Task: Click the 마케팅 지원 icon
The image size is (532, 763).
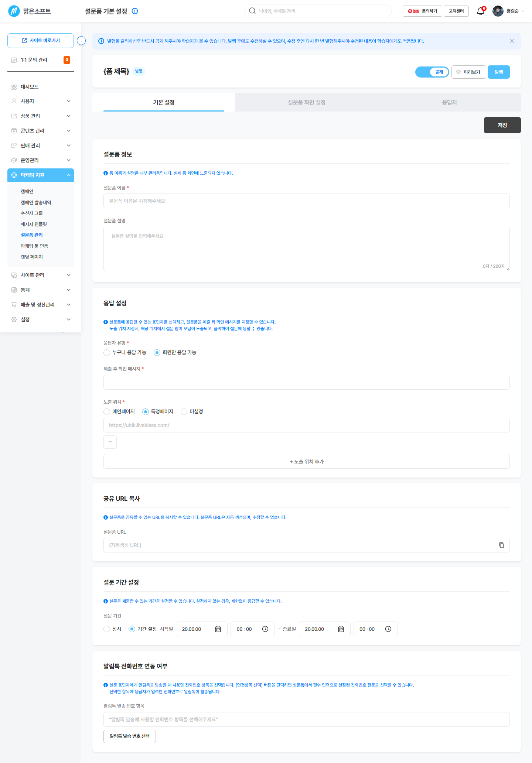Action: pos(14,175)
